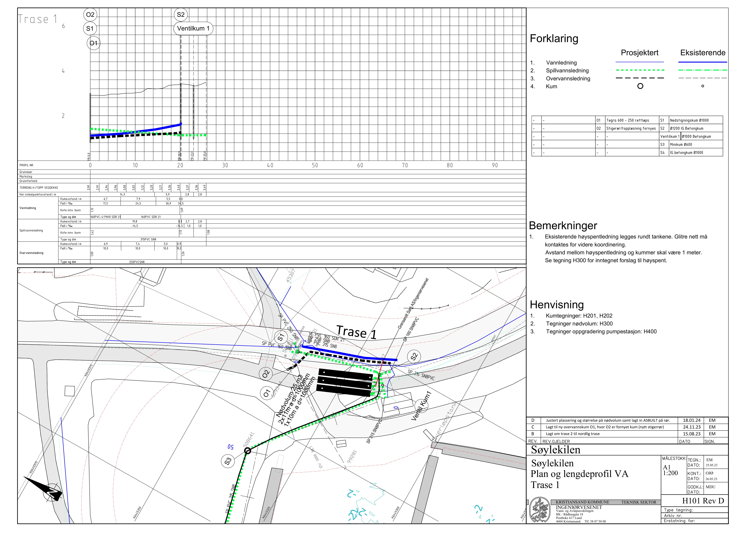Click the S3 manhole bubble on the plan map
This screenshot has height=534, width=756.
[x=228, y=461]
